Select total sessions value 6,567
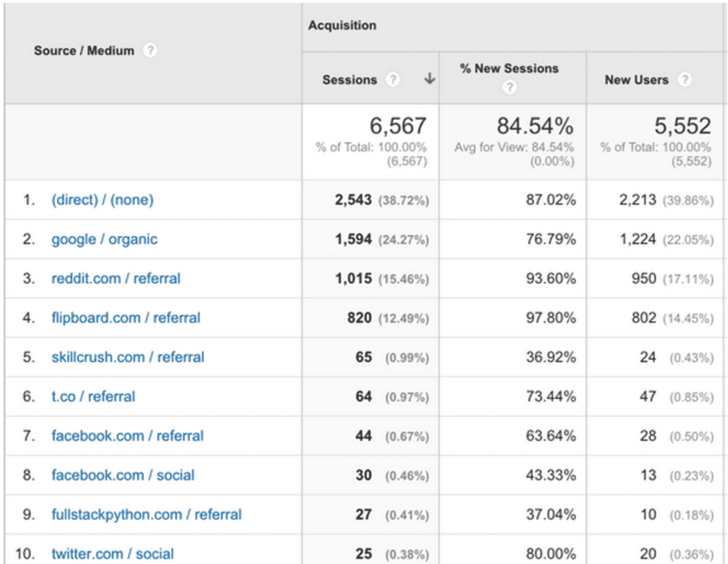The image size is (728, 564). [398, 126]
